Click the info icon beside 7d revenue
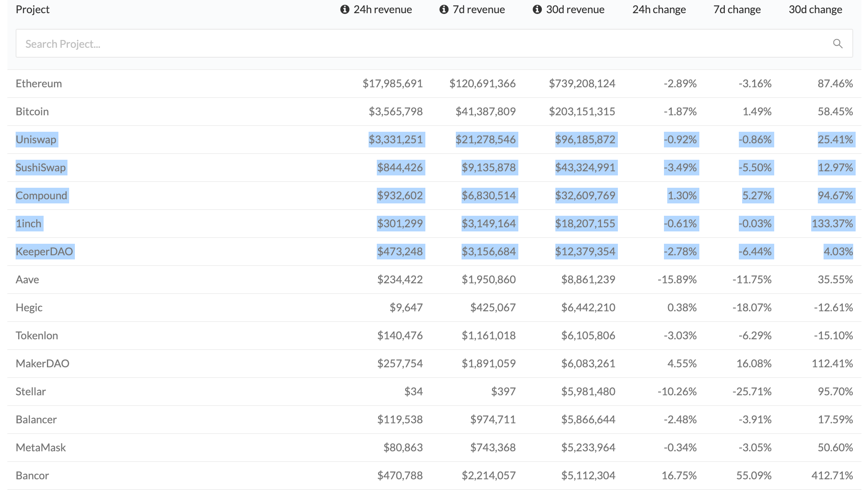 point(444,9)
